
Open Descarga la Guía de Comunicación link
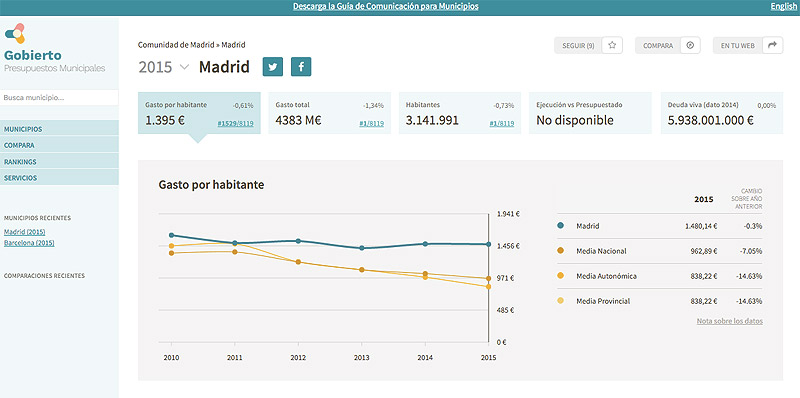pos(386,7)
